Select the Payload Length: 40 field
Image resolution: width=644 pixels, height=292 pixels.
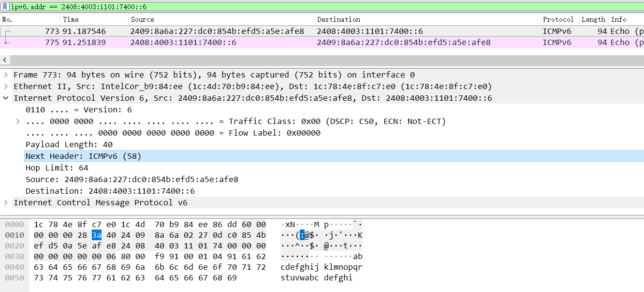pos(69,145)
